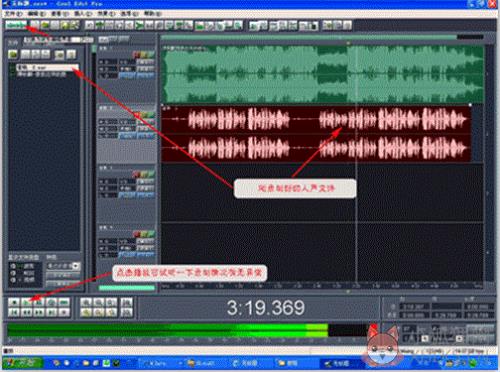This screenshot has width=500, height=372.
Task: Mute track 2 with its green M button
Action: (151, 115)
